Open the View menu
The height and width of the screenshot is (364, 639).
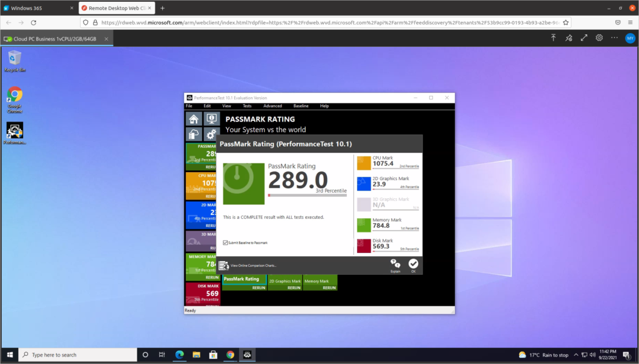(x=227, y=106)
